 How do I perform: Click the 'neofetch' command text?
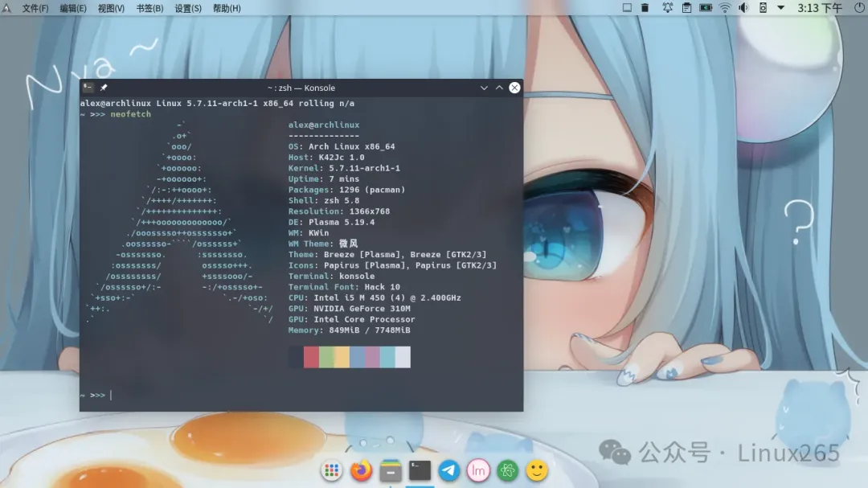tap(131, 114)
